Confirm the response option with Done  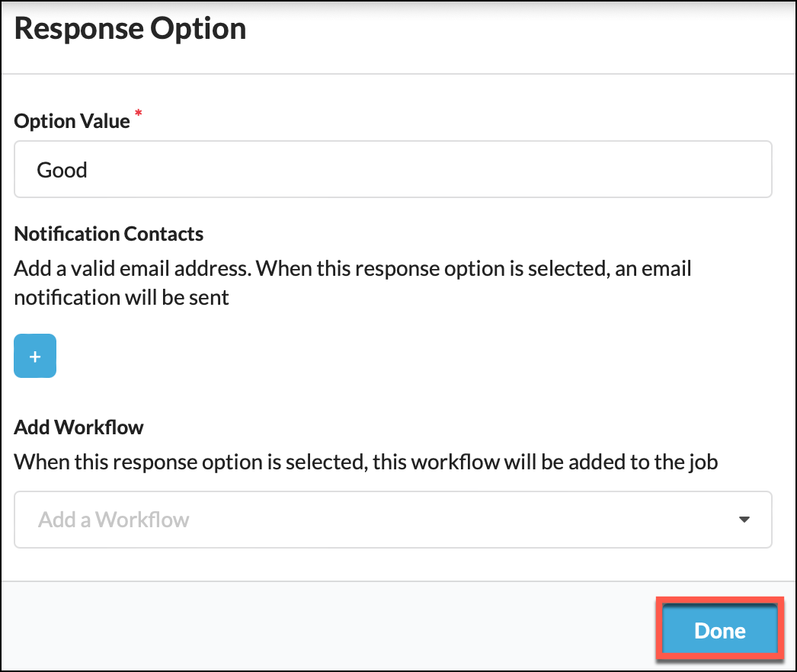coord(719,630)
